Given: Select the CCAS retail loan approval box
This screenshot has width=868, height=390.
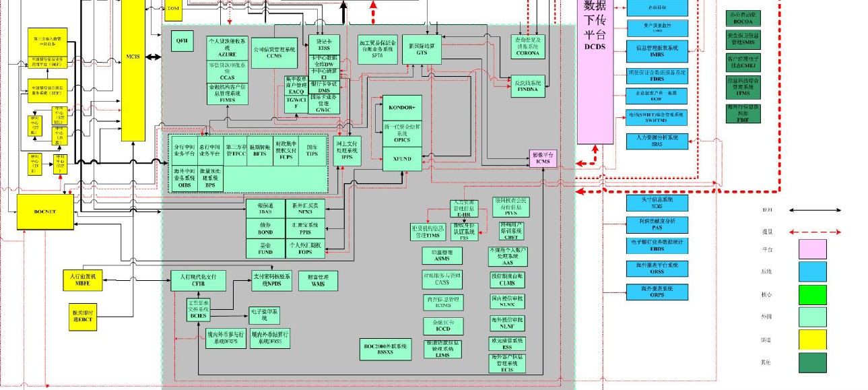Looking at the screenshot, I should coord(228,72).
